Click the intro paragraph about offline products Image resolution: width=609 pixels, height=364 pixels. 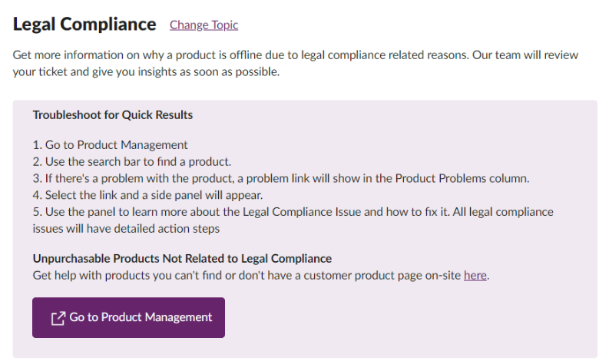pyautogui.click(x=295, y=55)
